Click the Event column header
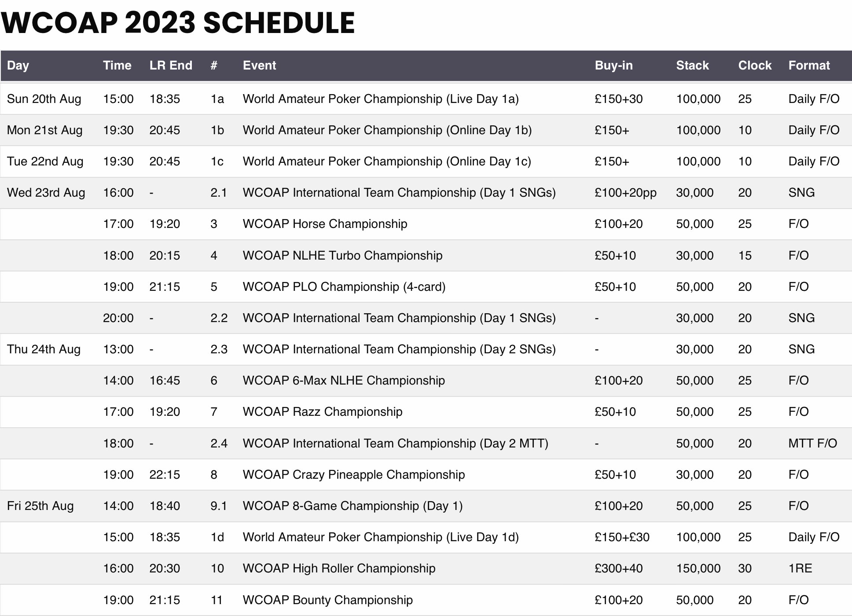The height and width of the screenshot is (616, 852). pos(259,66)
